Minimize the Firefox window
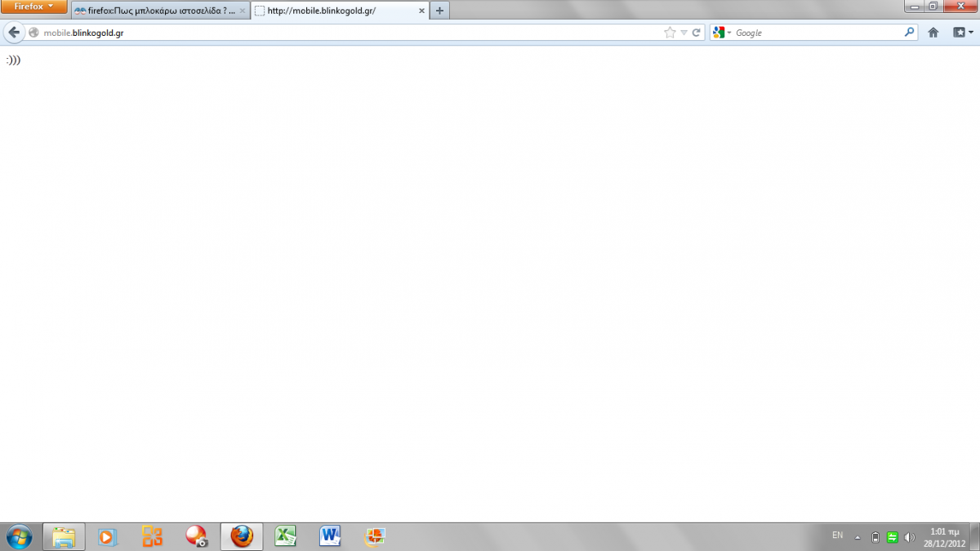Viewport: 980px width, 551px height. (x=913, y=6)
